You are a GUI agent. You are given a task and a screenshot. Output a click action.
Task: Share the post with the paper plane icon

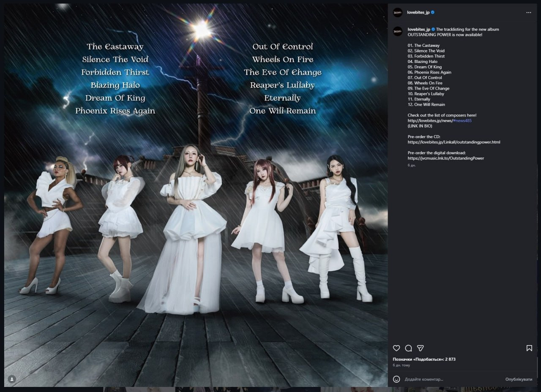[421, 348]
